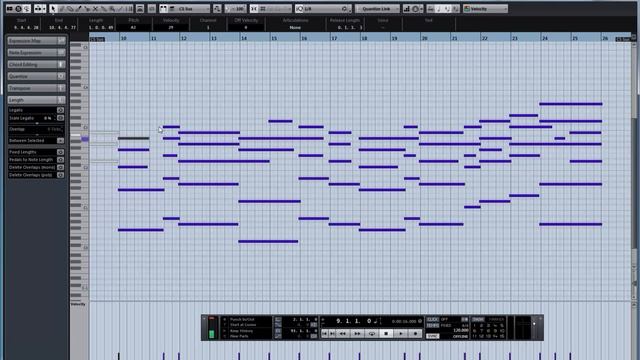Click bar 14 in the ruler
Screen dimensions: 640x360
point(244,38)
